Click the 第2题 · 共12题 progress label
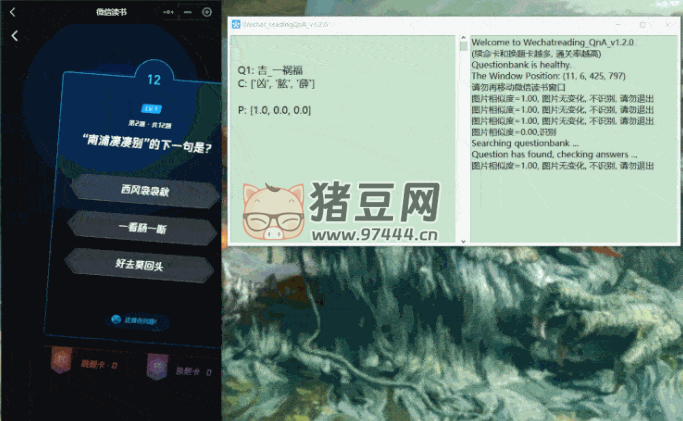This screenshot has width=683, height=421. (x=149, y=125)
